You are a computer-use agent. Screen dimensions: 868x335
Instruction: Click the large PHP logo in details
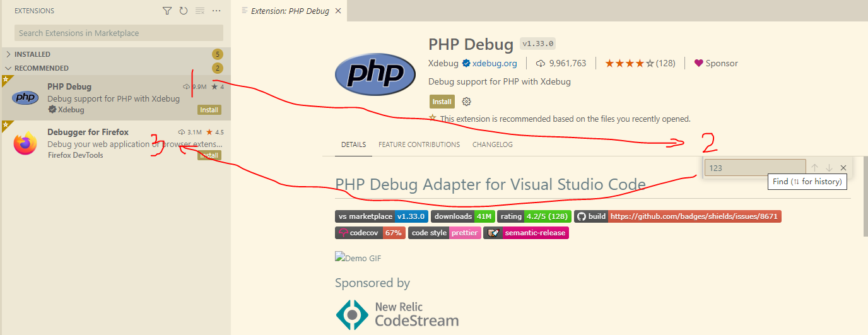[375, 74]
